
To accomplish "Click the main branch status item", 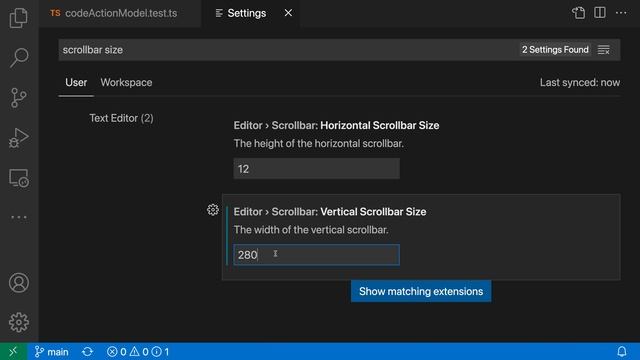I will (51, 351).
